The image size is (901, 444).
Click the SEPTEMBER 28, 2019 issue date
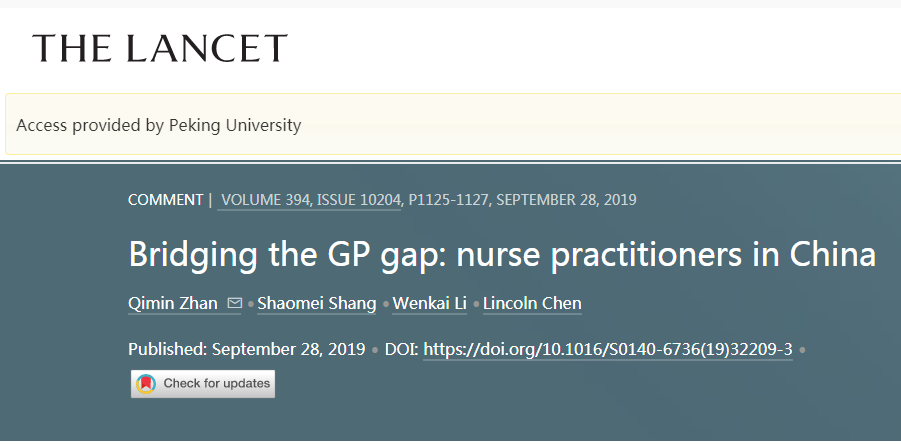coord(566,200)
